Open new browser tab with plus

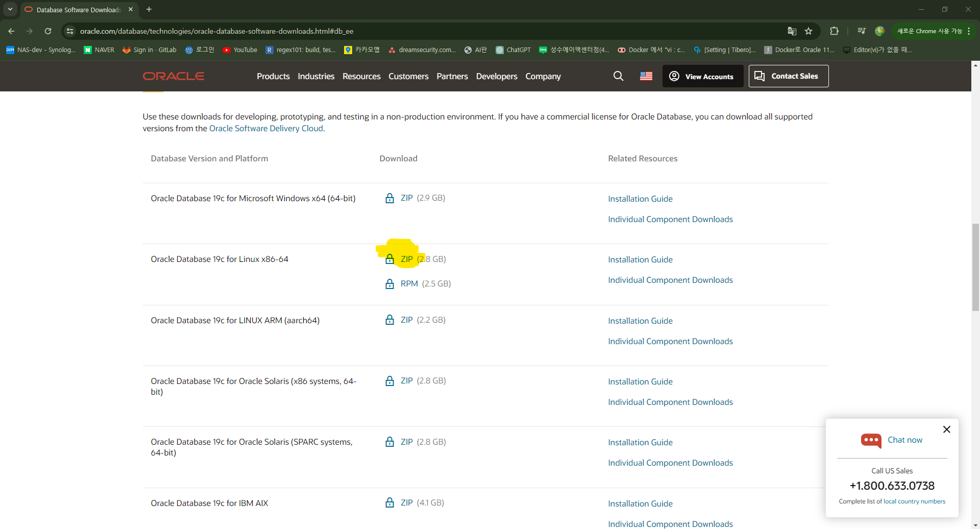tap(149, 9)
